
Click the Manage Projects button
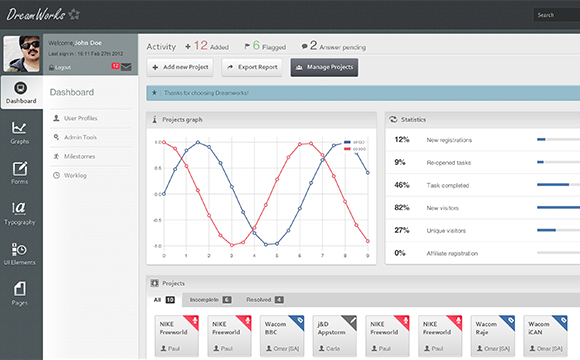(x=324, y=67)
